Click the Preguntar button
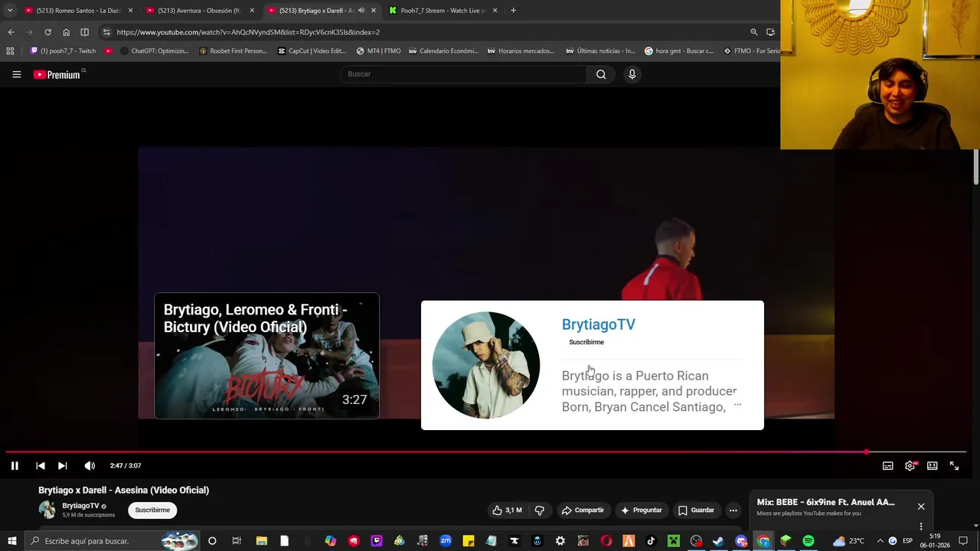 click(x=641, y=510)
